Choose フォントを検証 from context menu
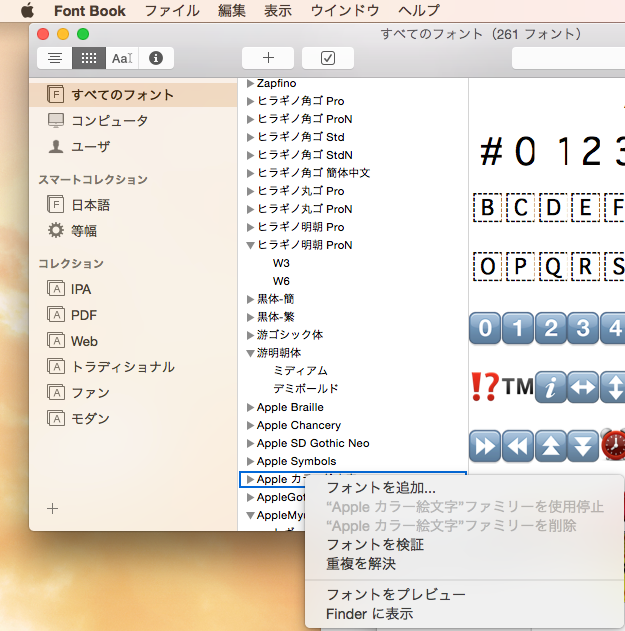This screenshot has height=631, width=625. point(464,545)
